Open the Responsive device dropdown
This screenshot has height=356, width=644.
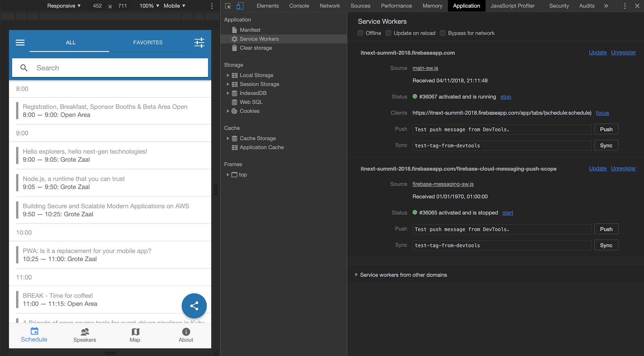(63, 6)
